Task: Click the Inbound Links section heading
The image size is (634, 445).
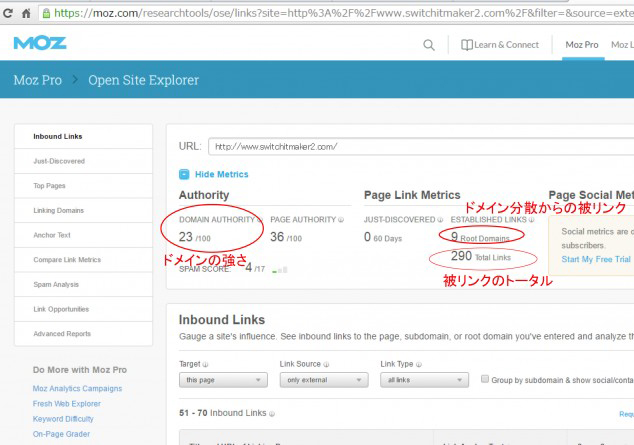Action: coord(222,320)
